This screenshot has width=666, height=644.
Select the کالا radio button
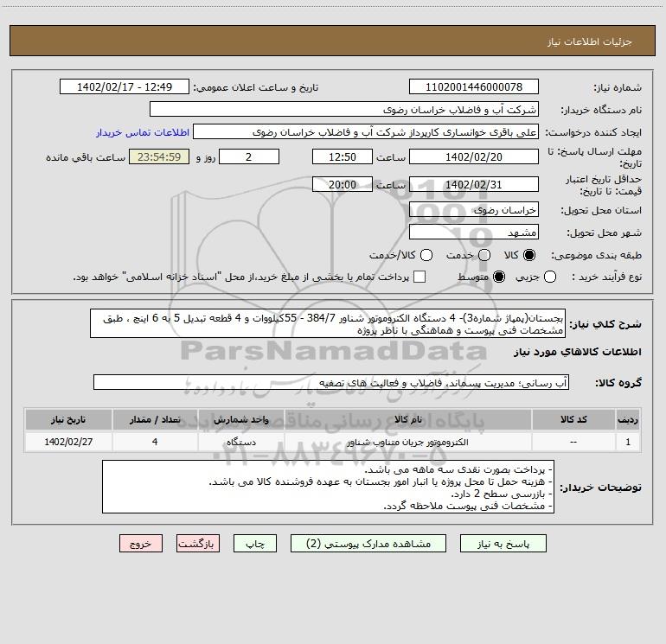click(x=529, y=255)
